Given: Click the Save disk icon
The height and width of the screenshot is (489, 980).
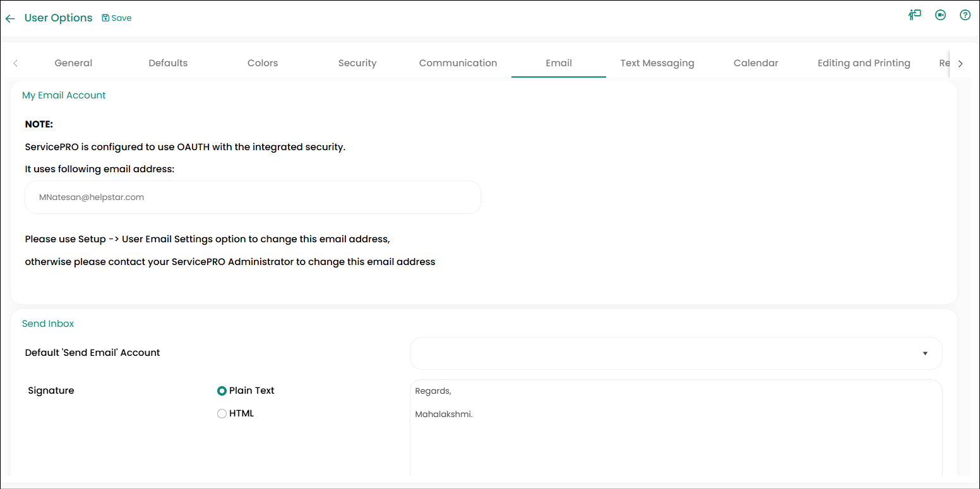Looking at the screenshot, I should (x=105, y=18).
